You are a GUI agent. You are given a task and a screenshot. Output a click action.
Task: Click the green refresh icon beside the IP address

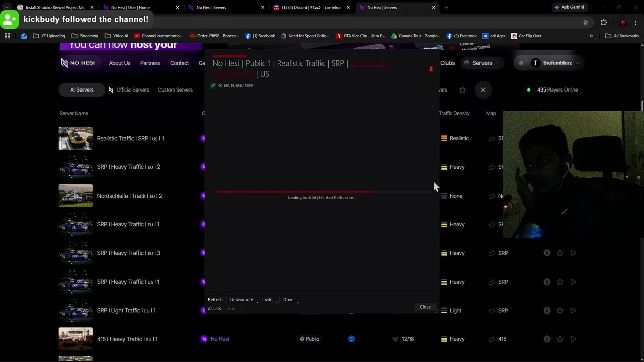tap(213, 86)
